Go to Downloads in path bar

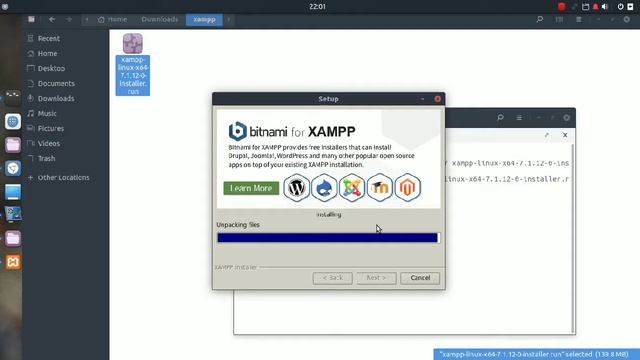click(160, 20)
